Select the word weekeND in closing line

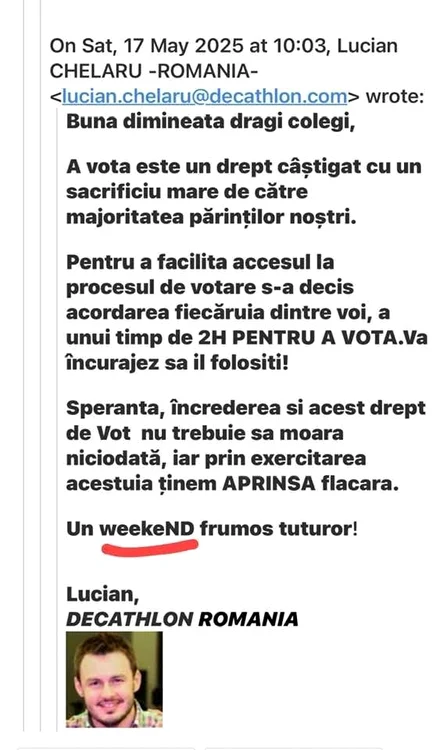coord(147,529)
